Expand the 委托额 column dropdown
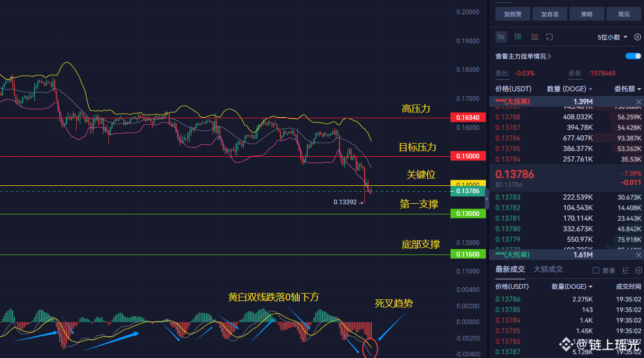 (628, 89)
